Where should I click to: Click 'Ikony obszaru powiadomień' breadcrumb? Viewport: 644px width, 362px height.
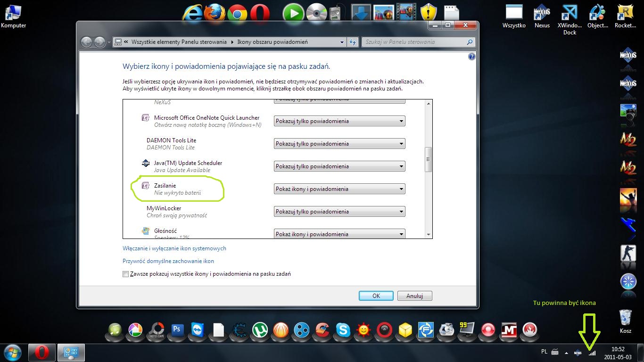pyautogui.click(x=272, y=42)
